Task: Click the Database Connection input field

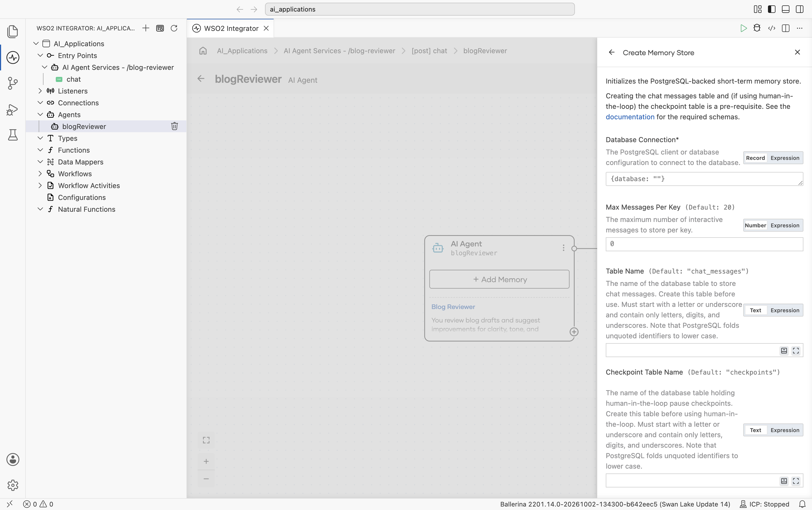Action: pos(704,179)
